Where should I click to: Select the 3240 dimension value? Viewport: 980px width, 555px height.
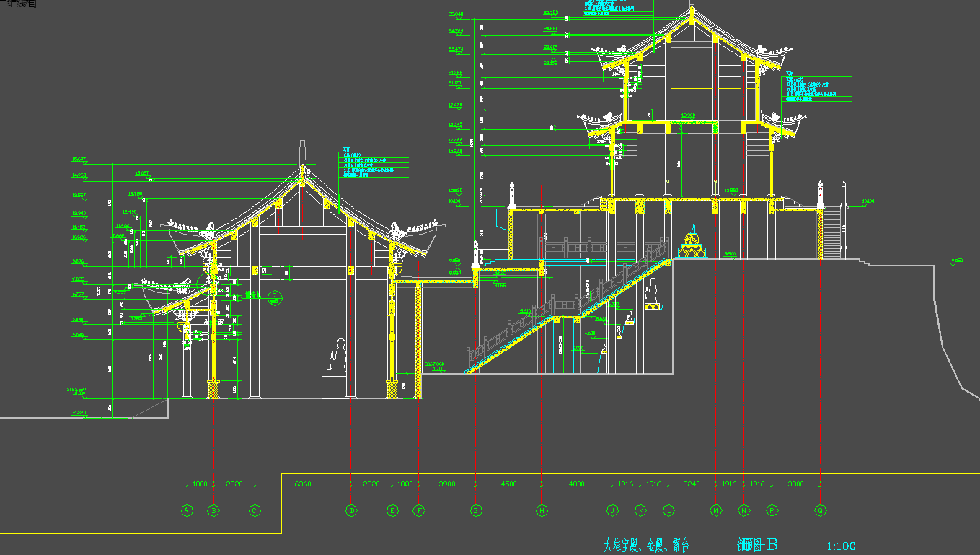coord(692,484)
